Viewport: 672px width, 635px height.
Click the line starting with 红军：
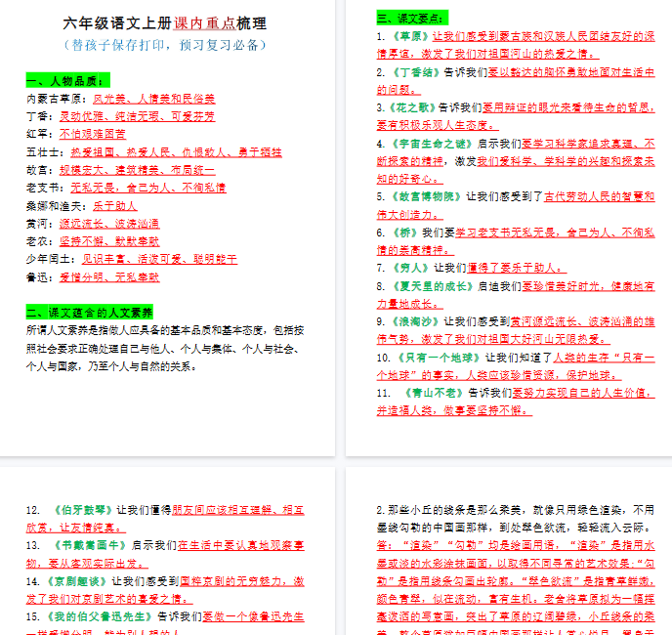tap(76, 134)
